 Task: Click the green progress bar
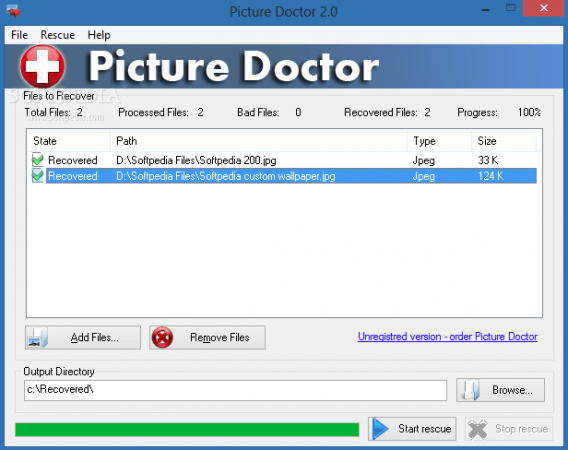pos(187,430)
